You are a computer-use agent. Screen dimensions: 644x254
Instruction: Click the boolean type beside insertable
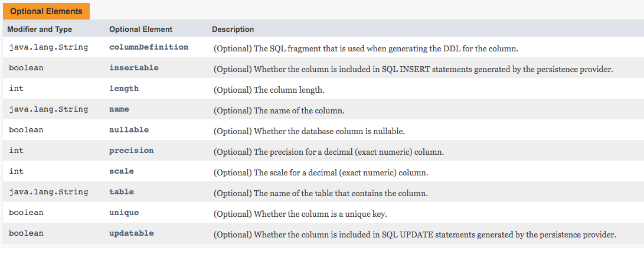26,68
